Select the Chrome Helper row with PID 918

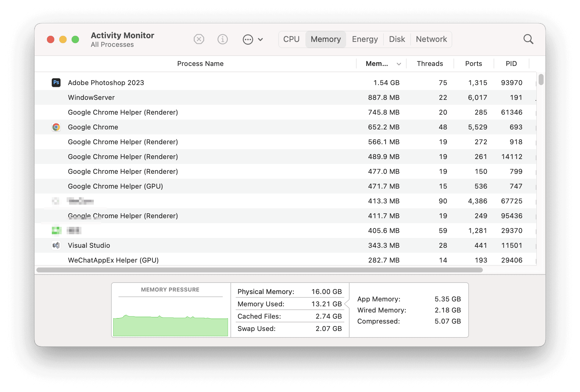285,142
